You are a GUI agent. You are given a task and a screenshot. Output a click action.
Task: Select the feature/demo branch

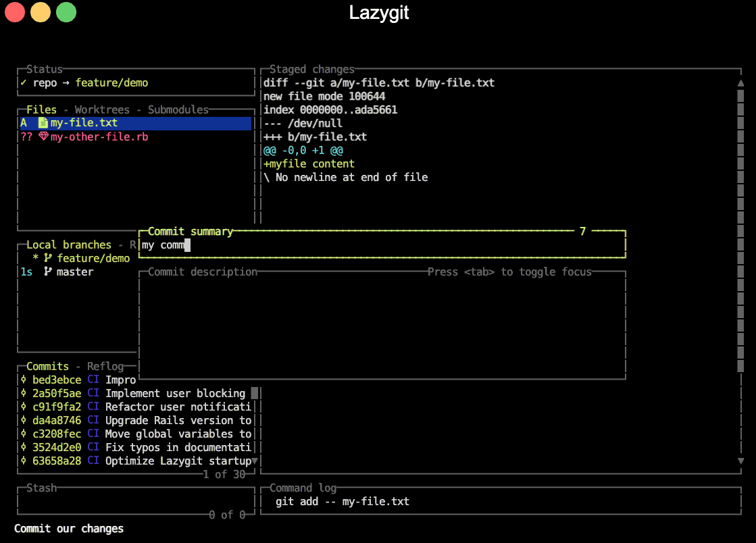(93, 258)
